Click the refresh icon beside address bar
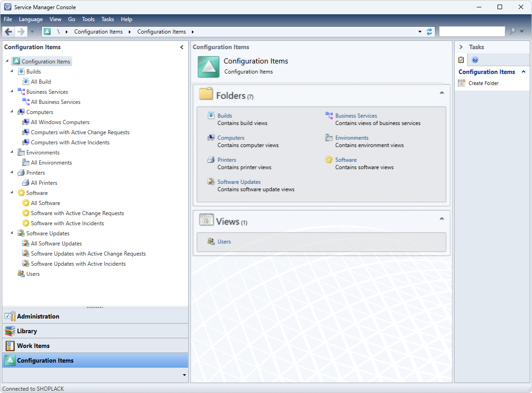Viewport: 532px width, 393px height. click(429, 32)
